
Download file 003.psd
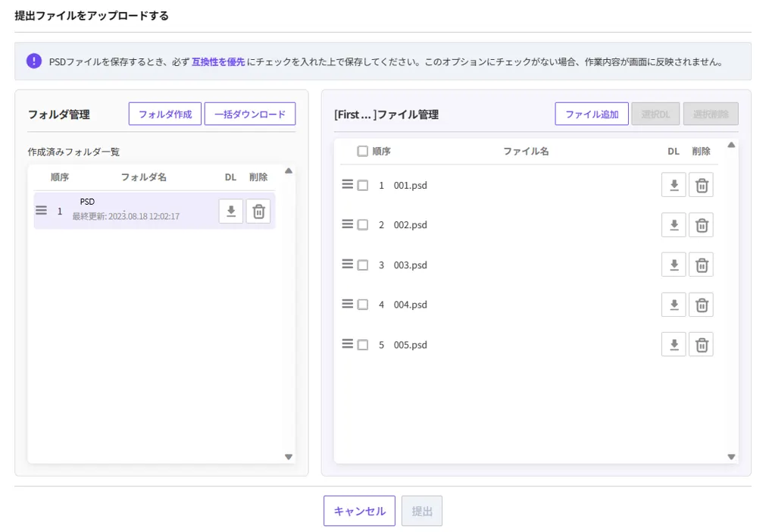pyautogui.click(x=674, y=265)
